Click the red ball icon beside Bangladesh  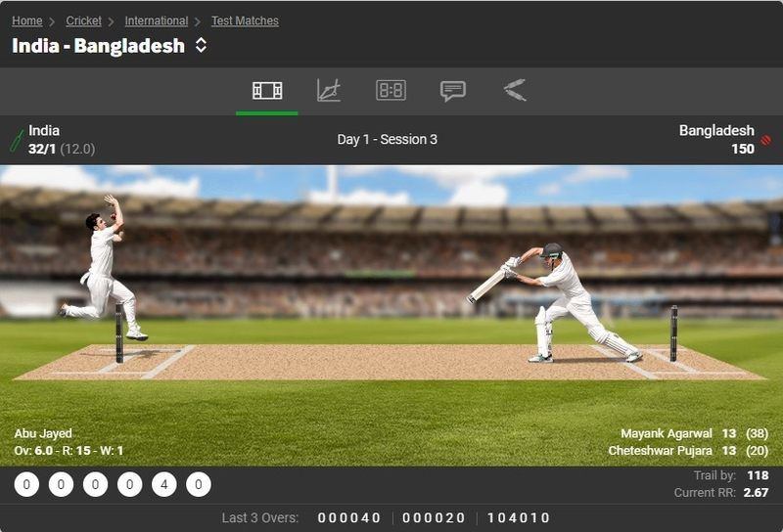coord(765,140)
